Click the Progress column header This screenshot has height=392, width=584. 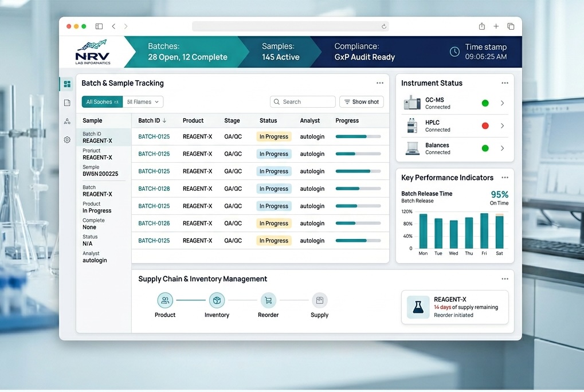[x=347, y=120]
